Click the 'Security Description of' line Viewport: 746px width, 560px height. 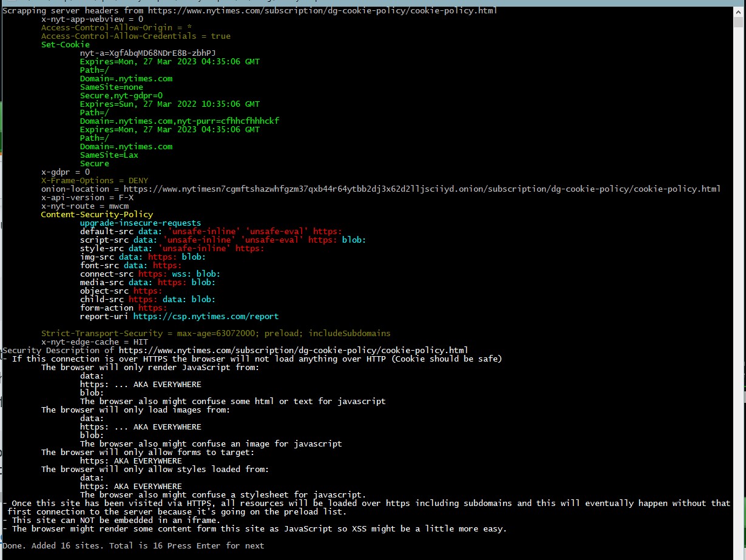coord(236,350)
